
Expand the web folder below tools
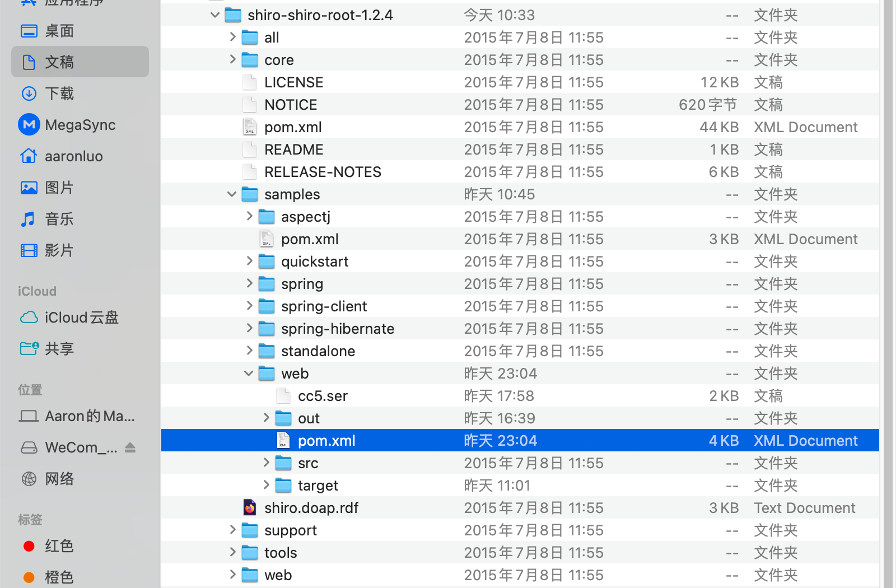[232, 575]
